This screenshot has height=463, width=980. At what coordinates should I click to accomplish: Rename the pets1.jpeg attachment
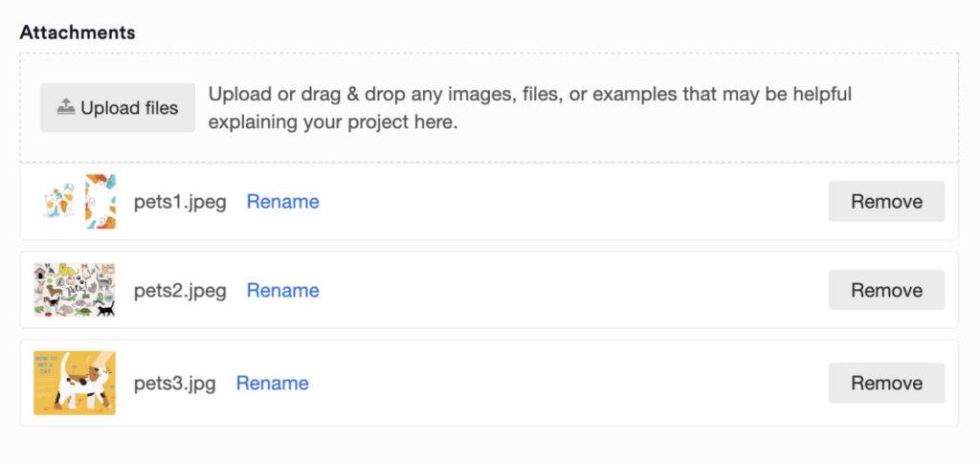pos(282,202)
